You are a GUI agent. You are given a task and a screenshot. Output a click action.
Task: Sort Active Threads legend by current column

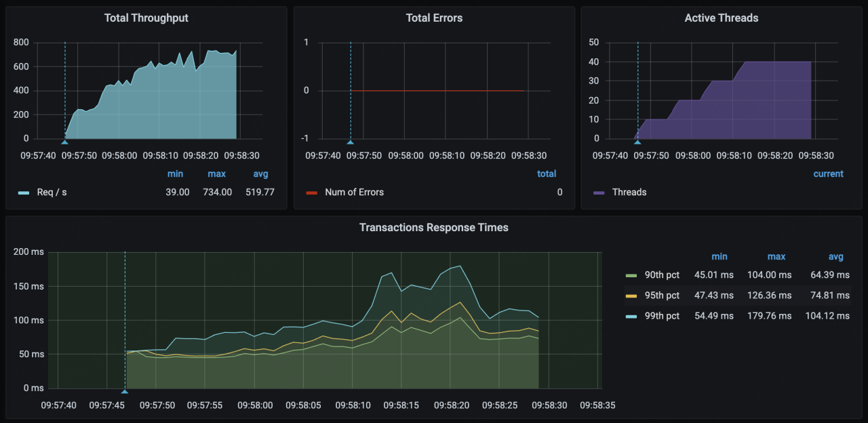(828, 174)
